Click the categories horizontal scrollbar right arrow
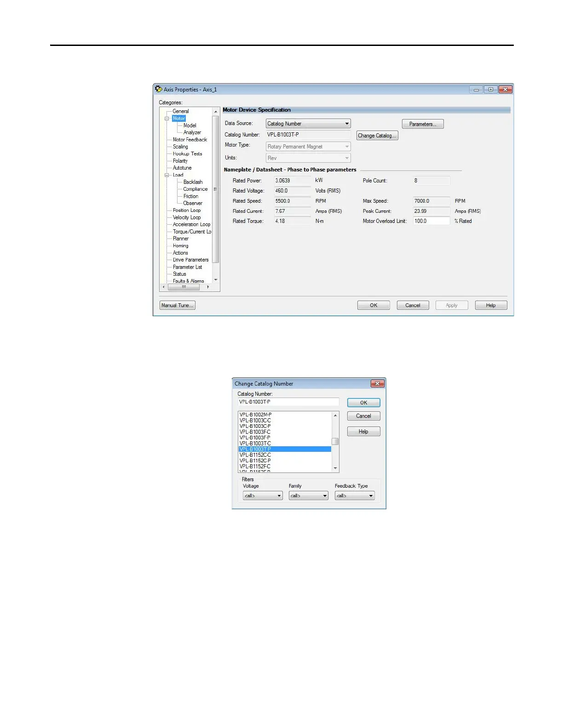The height and width of the screenshot is (728, 563). [x=208, y=287]
